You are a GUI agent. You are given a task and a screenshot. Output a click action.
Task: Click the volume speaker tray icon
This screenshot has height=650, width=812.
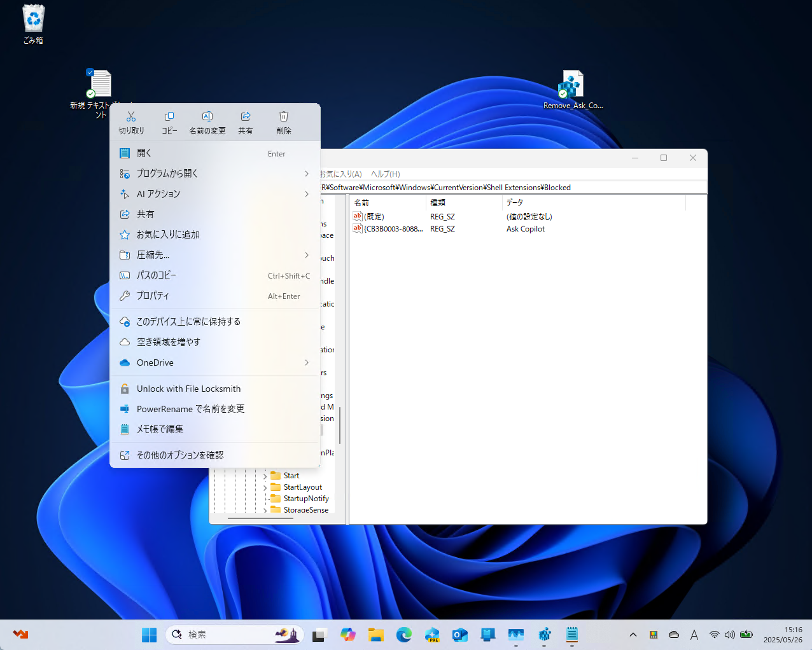[x=730, y=635]
